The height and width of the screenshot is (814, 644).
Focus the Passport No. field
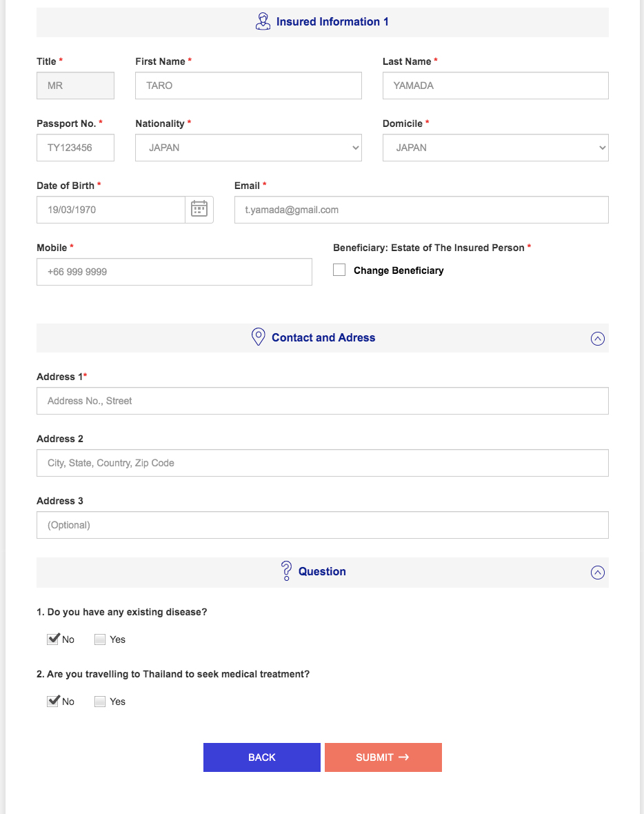[75, 148]
